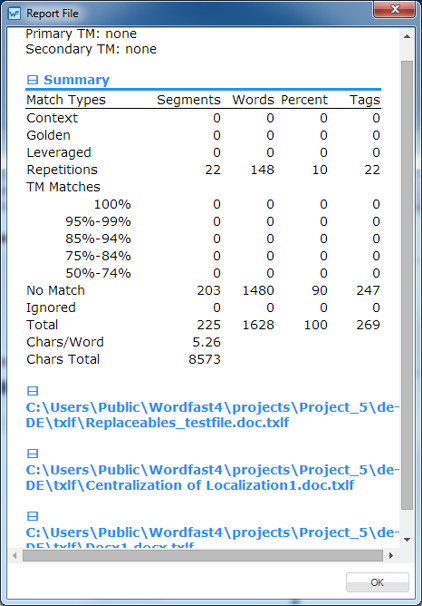Select the Repetitions row label
Screen dimensions: 422x606
62,170
